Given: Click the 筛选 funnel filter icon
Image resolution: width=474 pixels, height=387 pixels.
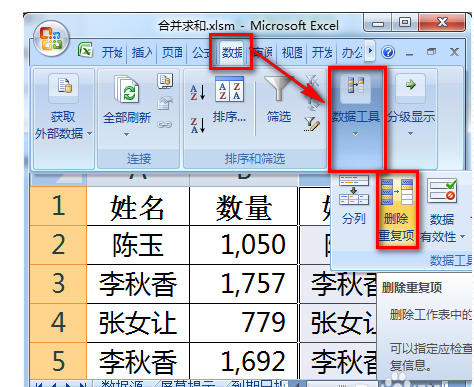Looking at the screenshot, I should 278,88.
